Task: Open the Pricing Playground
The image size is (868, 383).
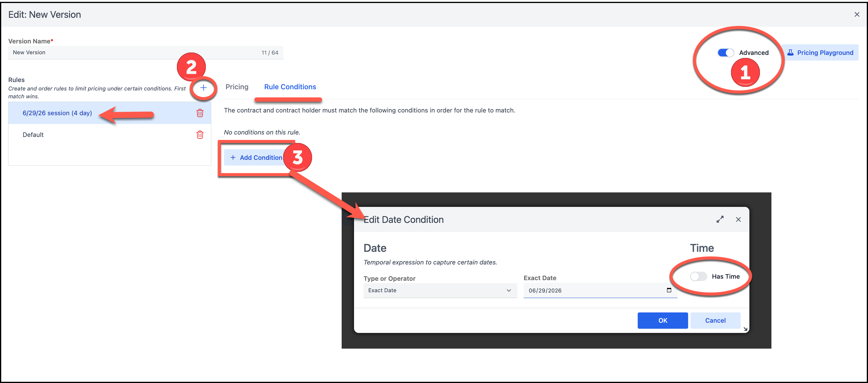Action: (x=820, y=53)
